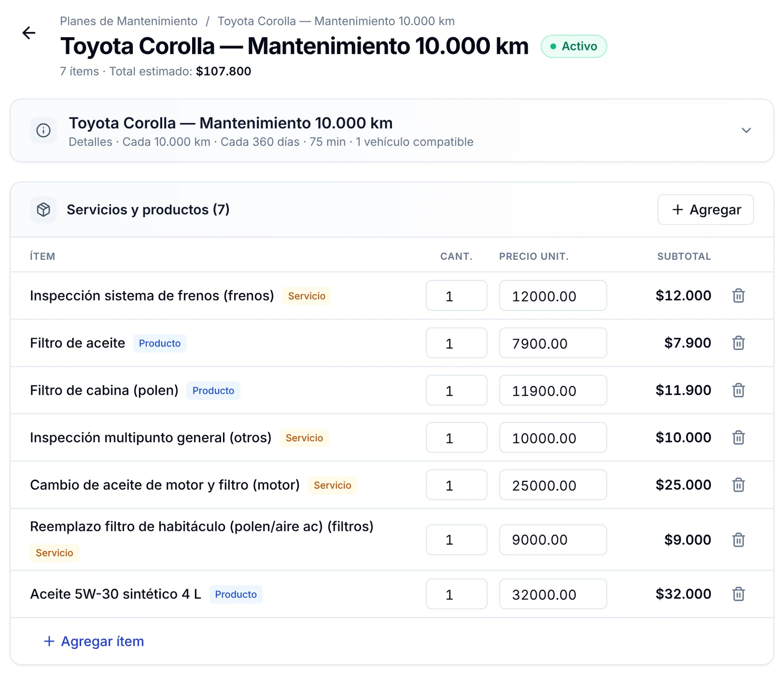Edit unit price 32000.00 field
Image resolution: width=784 pixels, height=675 pixels.
553,594
